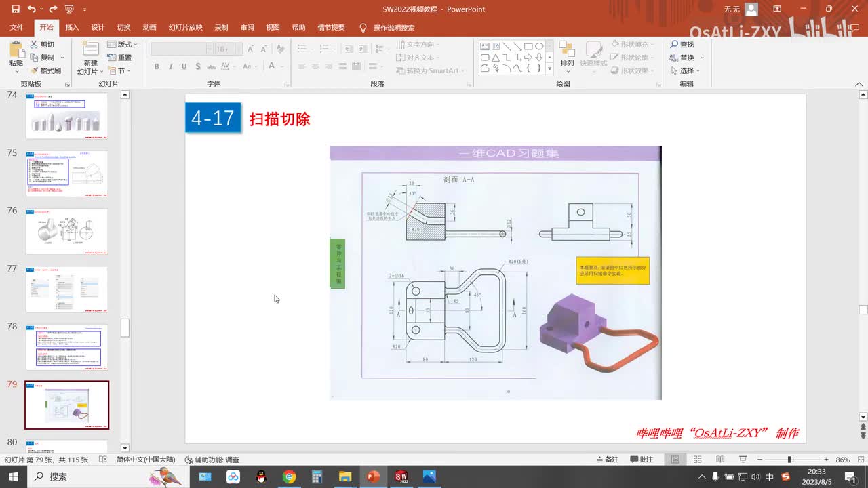Reset the slide with 重置
The width and height of the screenshot is (868, 488).
120,58
